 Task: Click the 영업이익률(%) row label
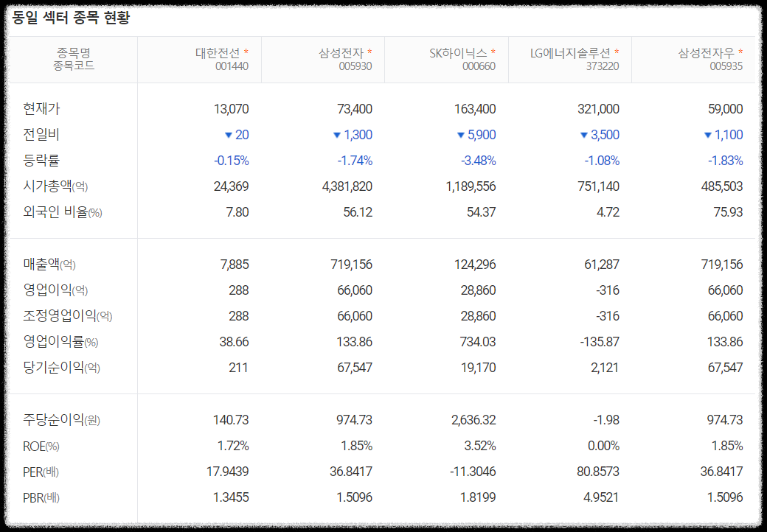60,342
